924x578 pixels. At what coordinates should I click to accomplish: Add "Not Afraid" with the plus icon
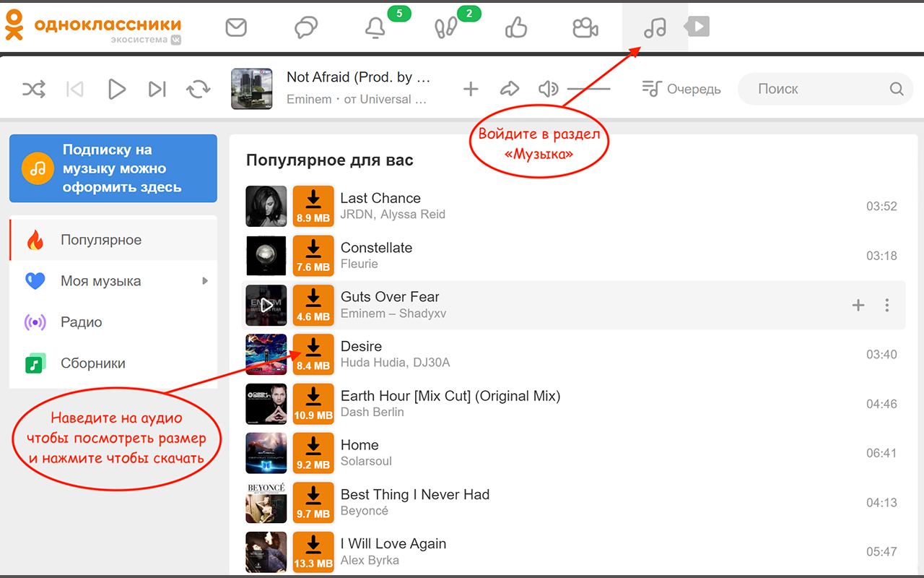click(x=471, y=88)
